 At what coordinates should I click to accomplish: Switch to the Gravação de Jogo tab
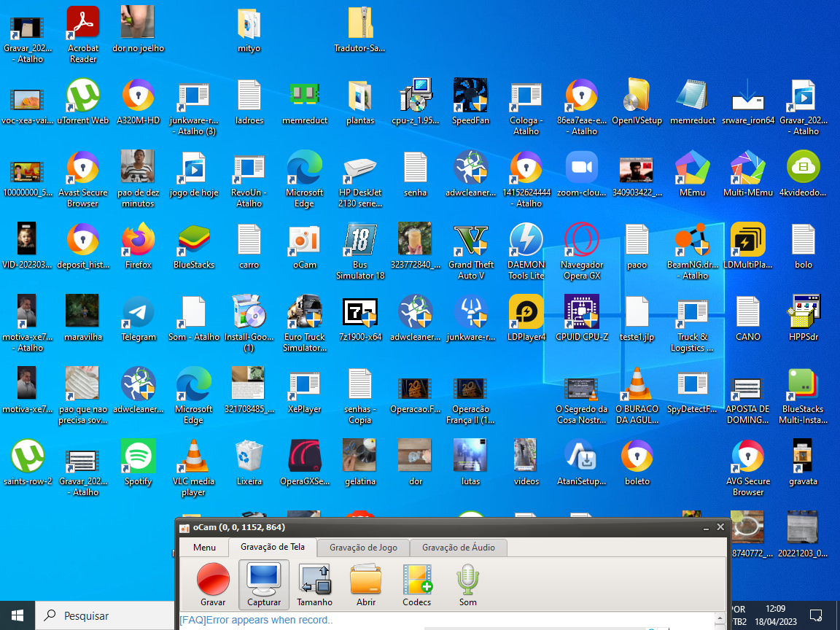[363, 548]
